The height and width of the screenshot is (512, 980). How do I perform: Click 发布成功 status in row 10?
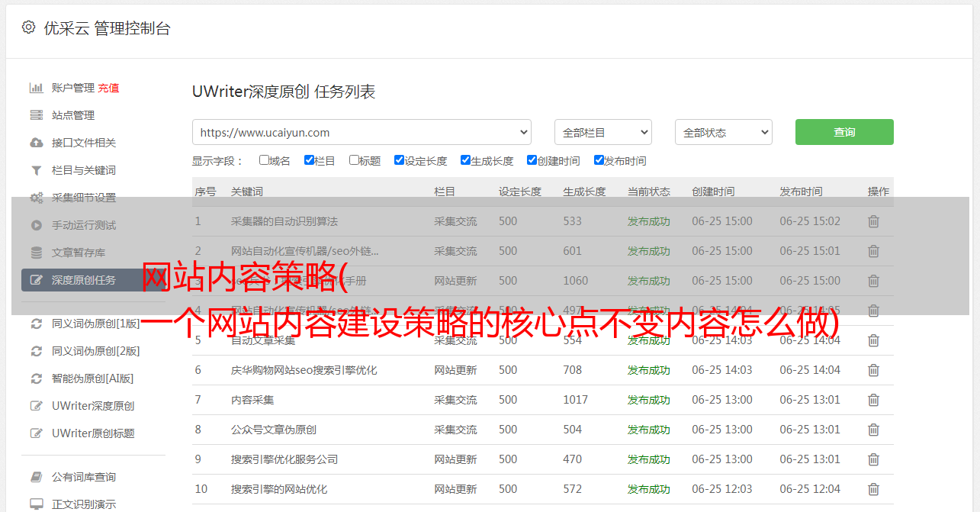648,489
